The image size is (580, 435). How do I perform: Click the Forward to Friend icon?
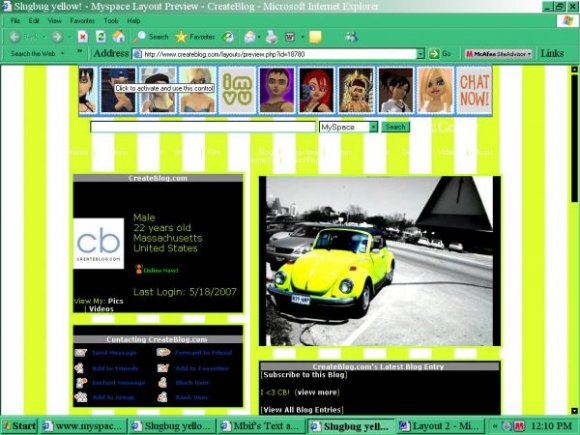pyautogui.click(x=163, y=353)
